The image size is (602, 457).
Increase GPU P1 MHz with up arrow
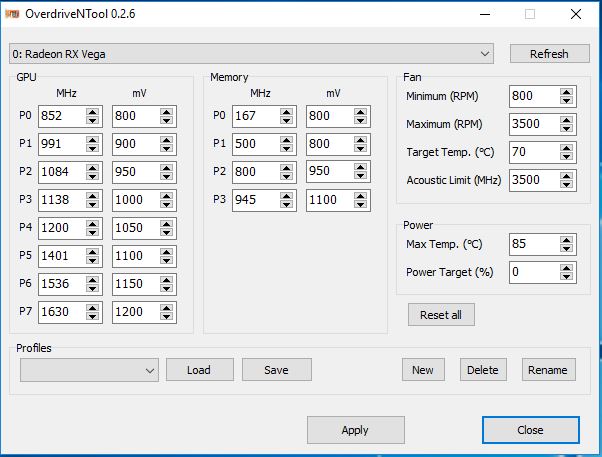(x=93, y=140)
